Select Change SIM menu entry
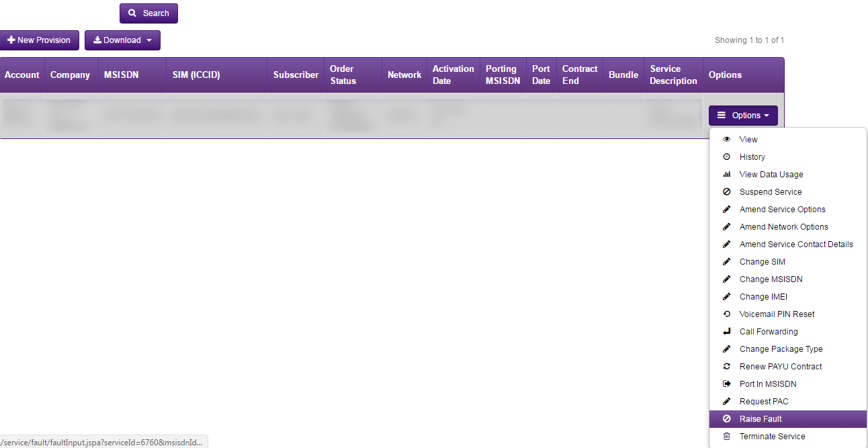The height and width of the screenshot is (448, 868). tap(787, 262)
